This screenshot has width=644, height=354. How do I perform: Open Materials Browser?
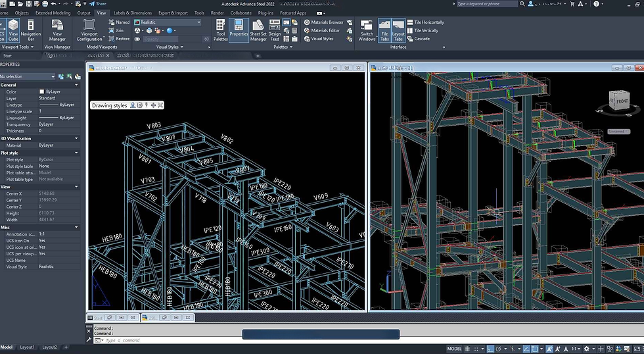(323, 22)
